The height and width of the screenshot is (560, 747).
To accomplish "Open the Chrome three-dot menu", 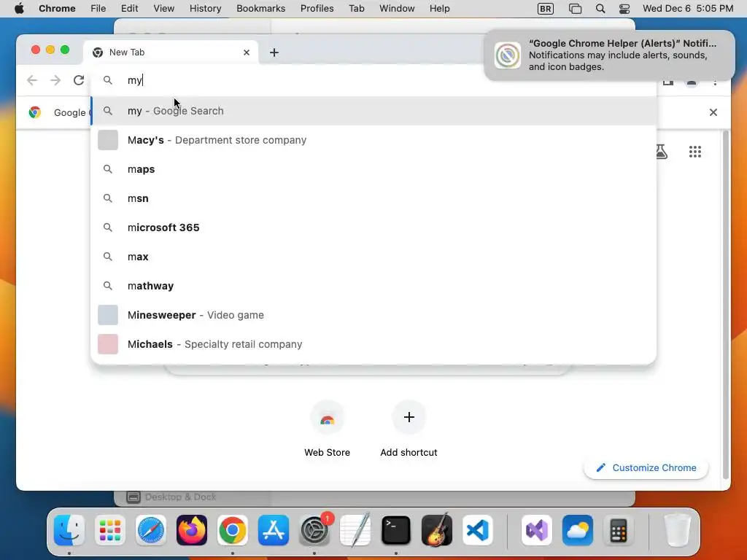I will (x=715, y=82).
